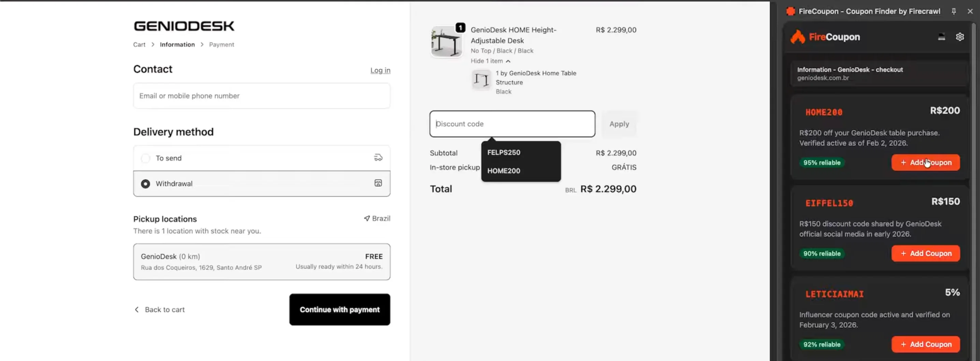The image size is (980, 361).
Task: Click the GenioDesk desk product thumbnail
Action: [x=447, y=42]
